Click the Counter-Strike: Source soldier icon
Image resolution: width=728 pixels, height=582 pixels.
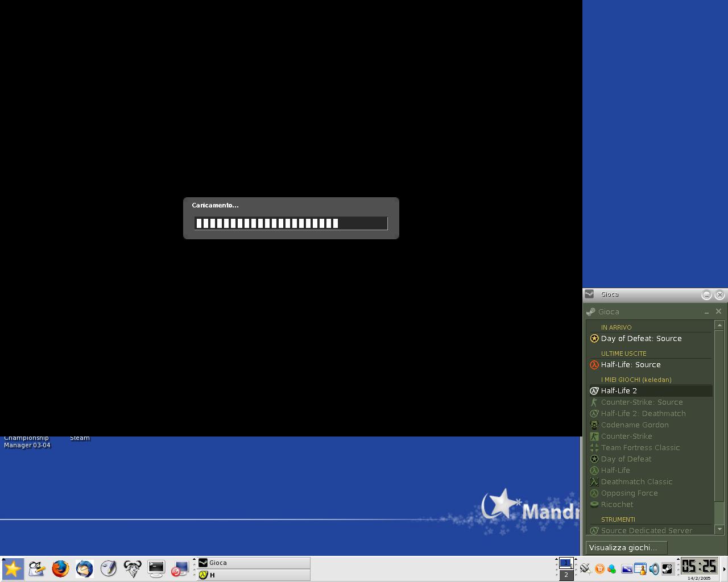[594, 402]
